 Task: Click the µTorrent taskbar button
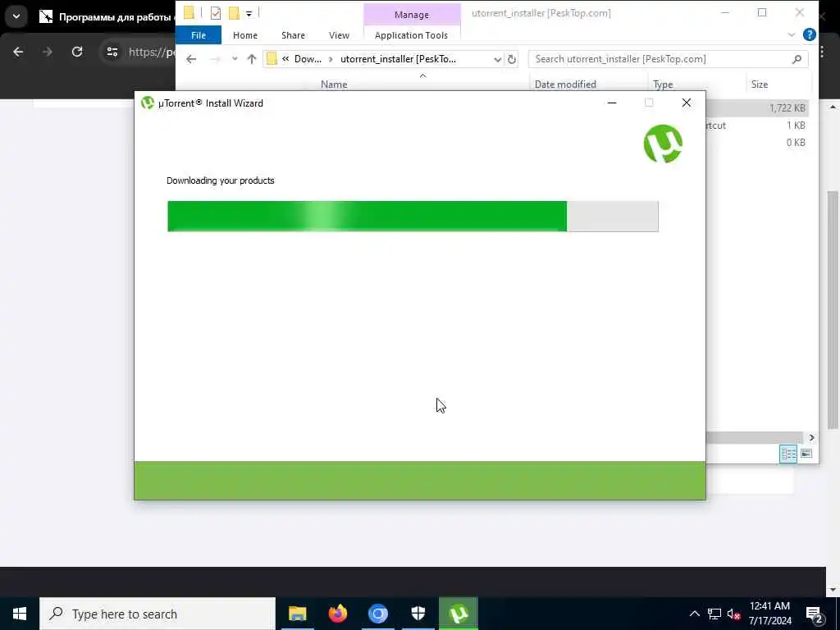pyautogui.click(x=458, y=614)
